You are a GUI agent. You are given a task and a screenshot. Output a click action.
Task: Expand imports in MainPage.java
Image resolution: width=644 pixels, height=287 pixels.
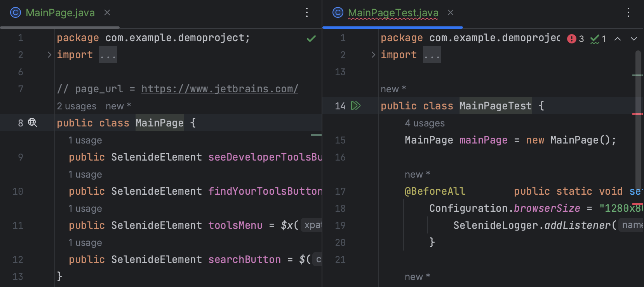(x=49, y=55)
